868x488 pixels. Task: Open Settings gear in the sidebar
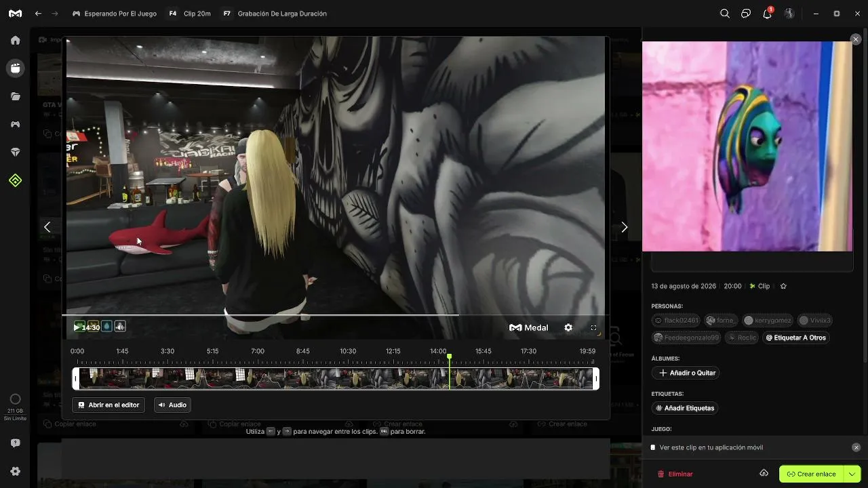[x=15, y=471]
